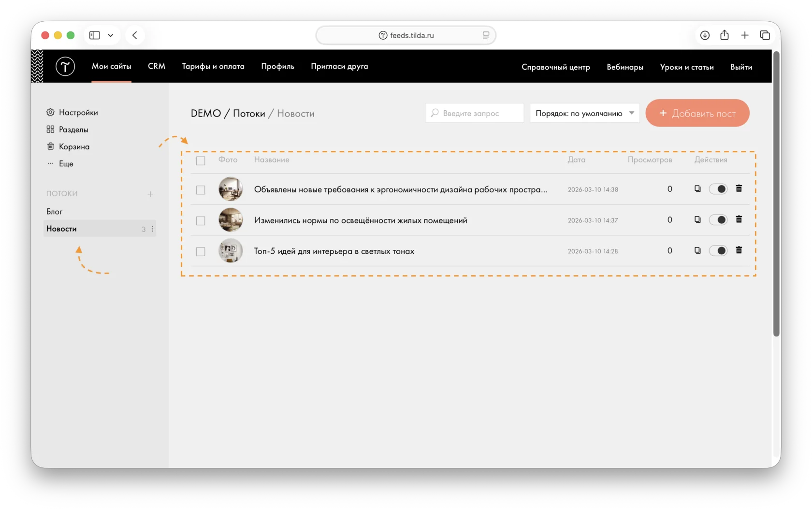Add a new поток with the plus icon
The image size is (812, 509).
[x=150, y=194]
